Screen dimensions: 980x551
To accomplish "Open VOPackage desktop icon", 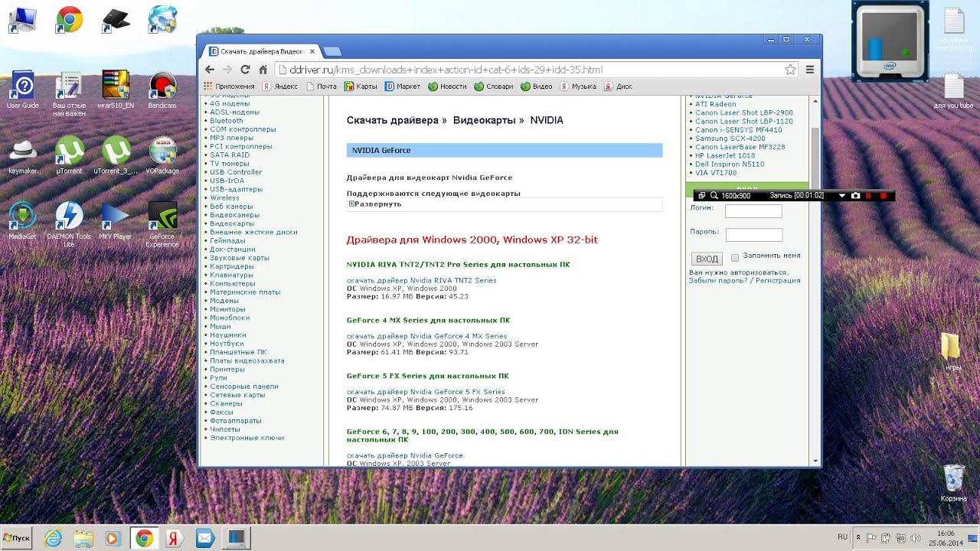I will [162, 156].
